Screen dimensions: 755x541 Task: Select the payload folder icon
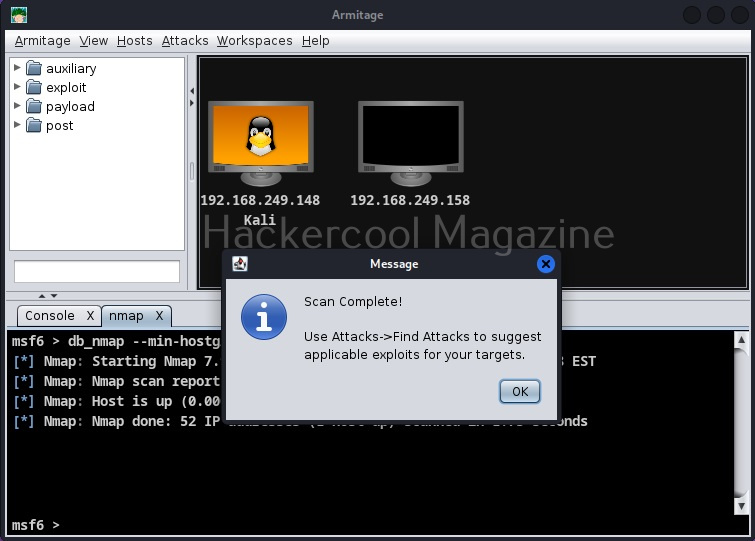coord(34,106)
